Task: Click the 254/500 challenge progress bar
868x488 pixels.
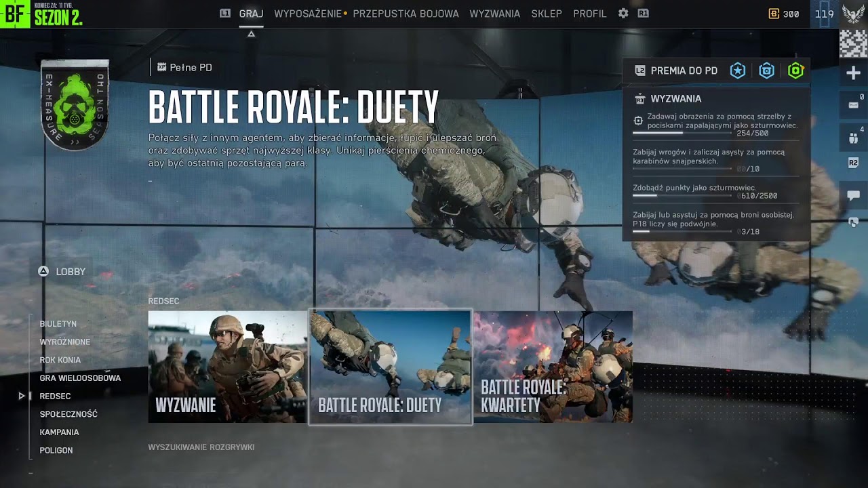Action: pos(682,133)
